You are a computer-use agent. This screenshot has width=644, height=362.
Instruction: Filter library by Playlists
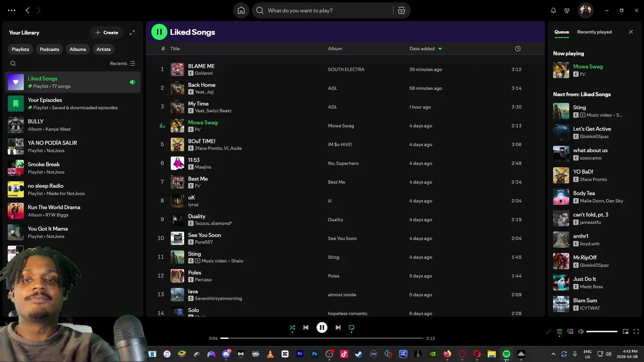pyautogui.click(x=21, y=49)
